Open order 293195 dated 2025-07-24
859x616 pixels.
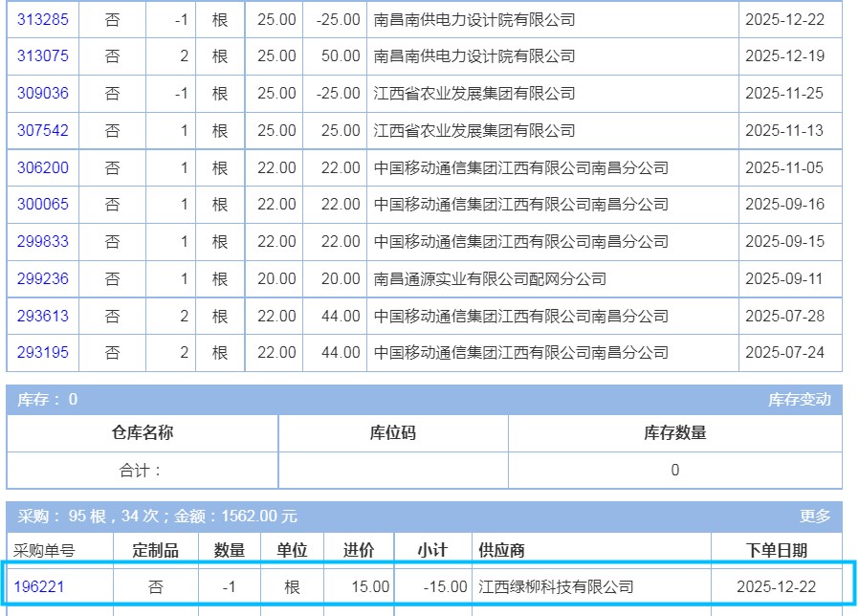click(43, 353)
